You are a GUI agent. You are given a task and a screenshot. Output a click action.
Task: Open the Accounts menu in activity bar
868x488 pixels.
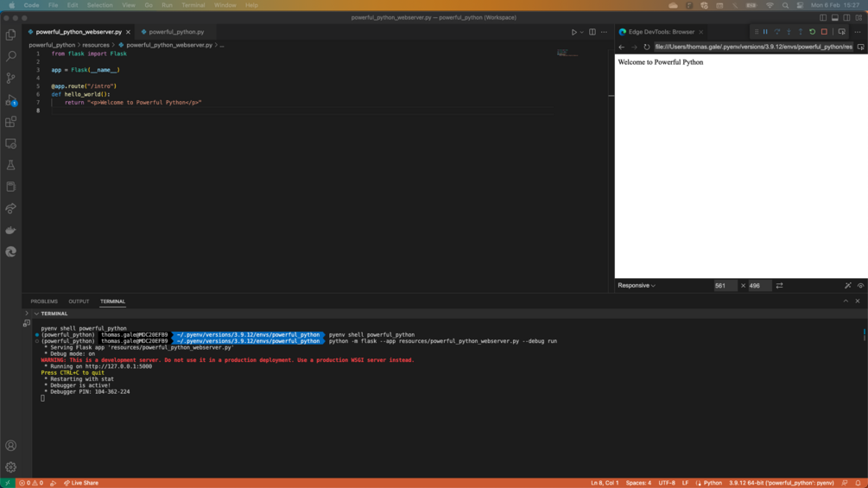coord(10,446)
